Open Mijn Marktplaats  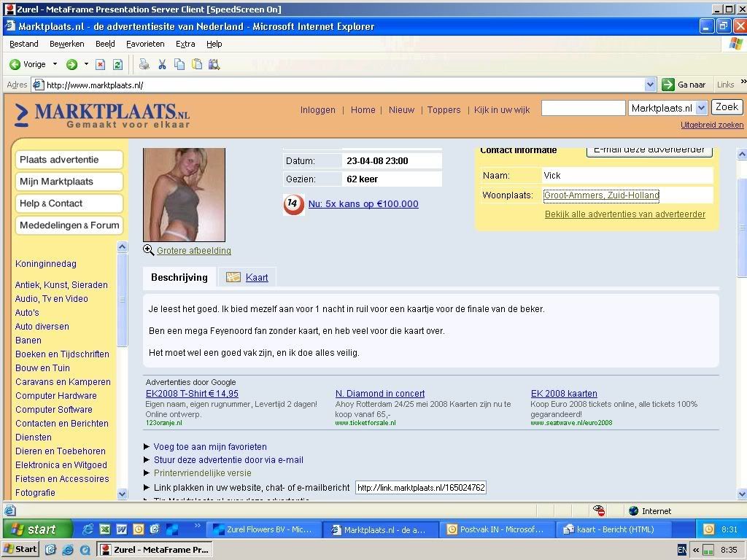[69, 182]
